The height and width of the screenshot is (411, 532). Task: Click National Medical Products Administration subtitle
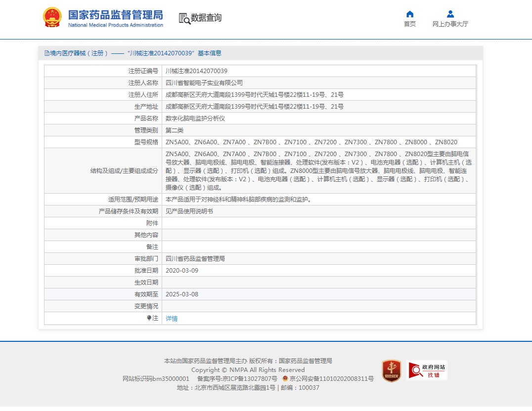tap(116, 25)
